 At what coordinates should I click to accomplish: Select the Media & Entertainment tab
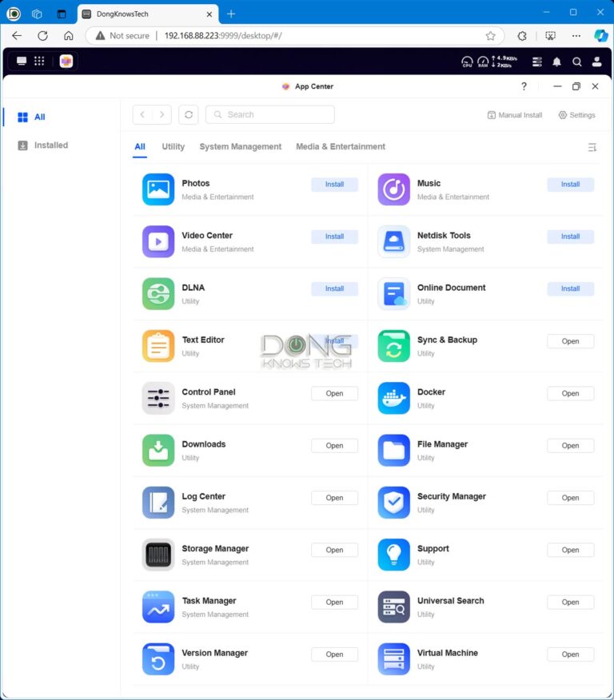(341, 147)
